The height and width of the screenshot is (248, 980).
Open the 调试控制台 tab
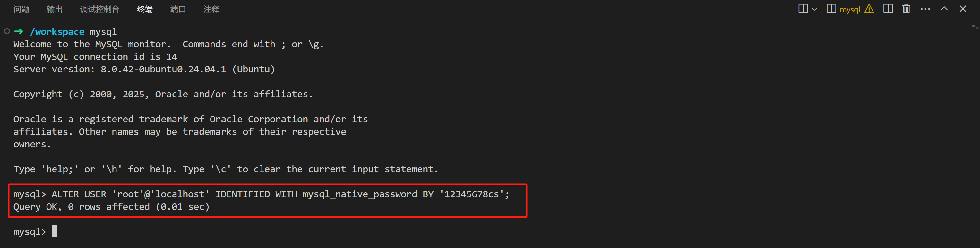[x=100, y=9]
